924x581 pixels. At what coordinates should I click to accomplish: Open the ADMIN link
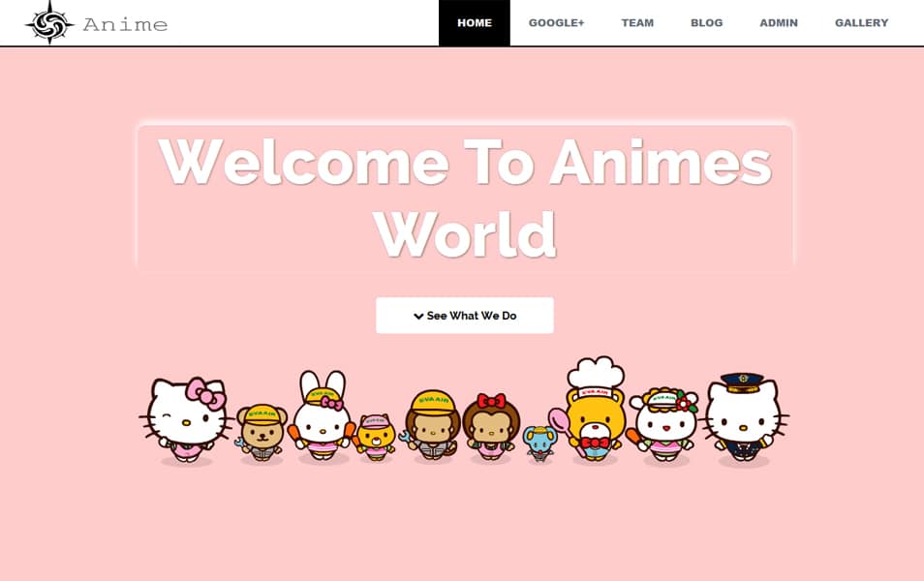[780, 22]
